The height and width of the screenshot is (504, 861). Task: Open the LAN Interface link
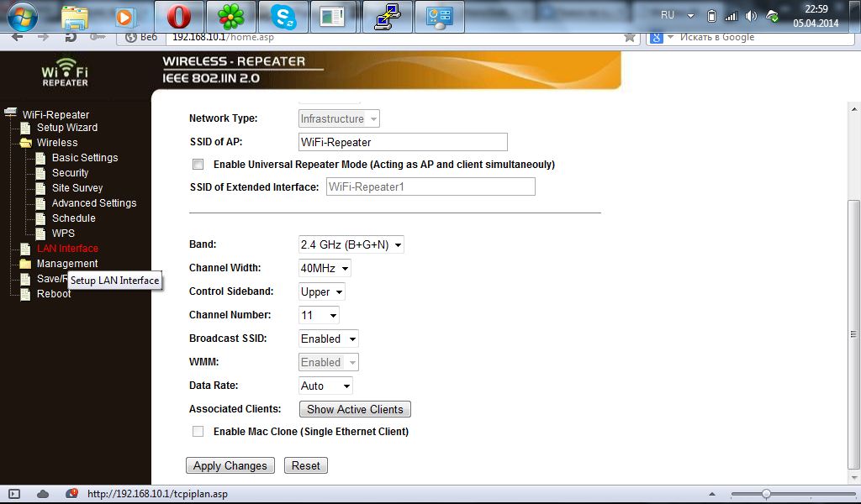67,249
